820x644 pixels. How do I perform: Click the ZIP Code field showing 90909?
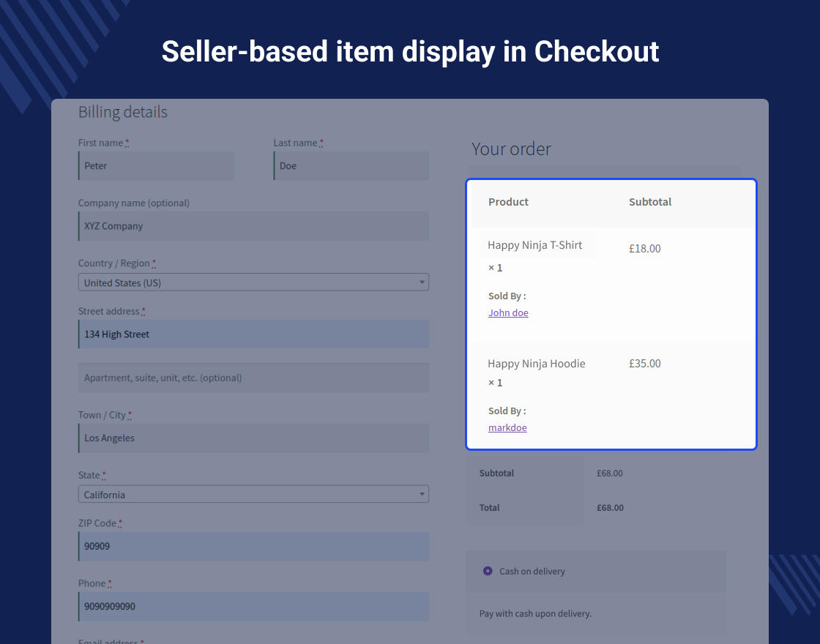point(253,546)
